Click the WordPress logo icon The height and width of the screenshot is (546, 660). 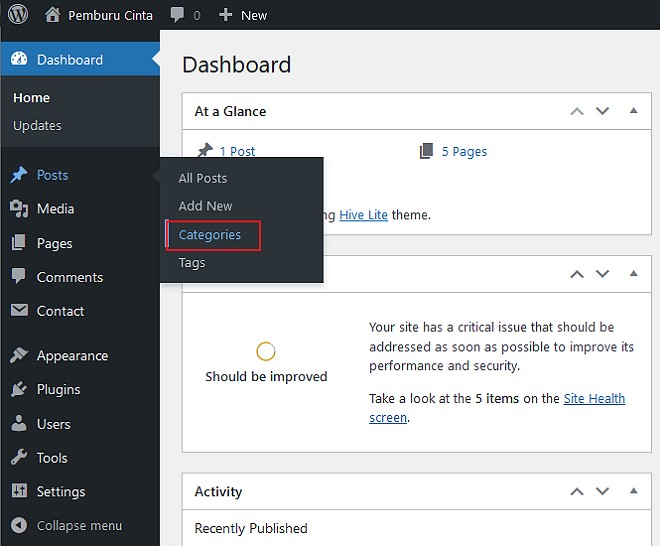tap(18, 15)
